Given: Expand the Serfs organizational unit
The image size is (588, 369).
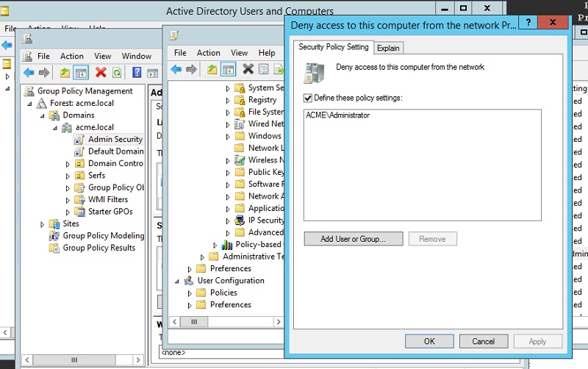Looking at the screenshot, I should 68,176.
